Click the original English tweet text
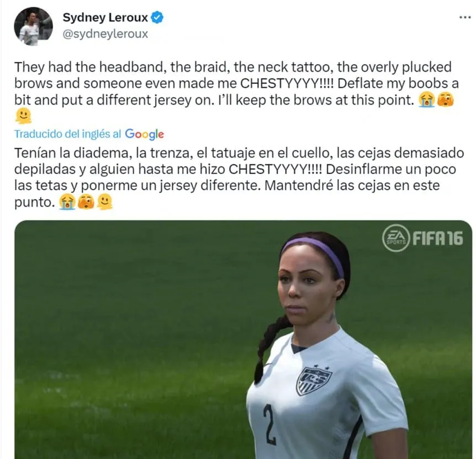The image size is (476, 459). pos(236,92)
